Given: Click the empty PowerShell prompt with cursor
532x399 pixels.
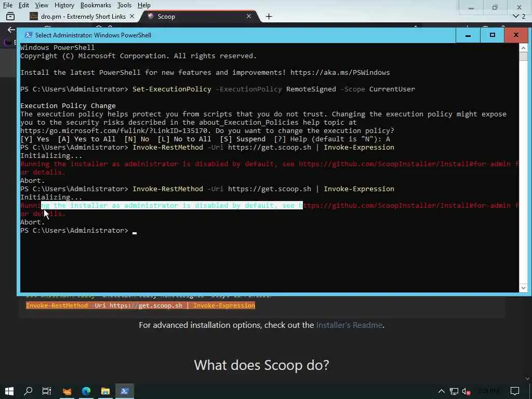Looking at the screenshot, I should 78,230.
